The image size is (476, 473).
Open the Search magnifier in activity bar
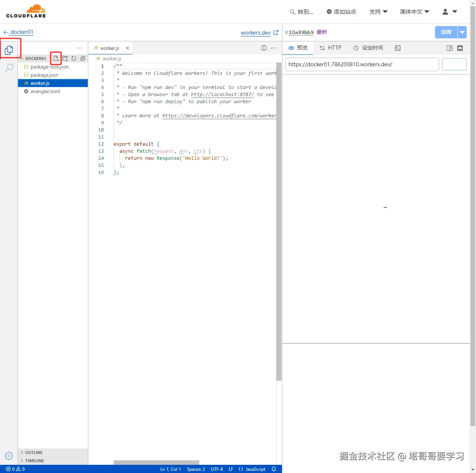(x=9, y=68)
